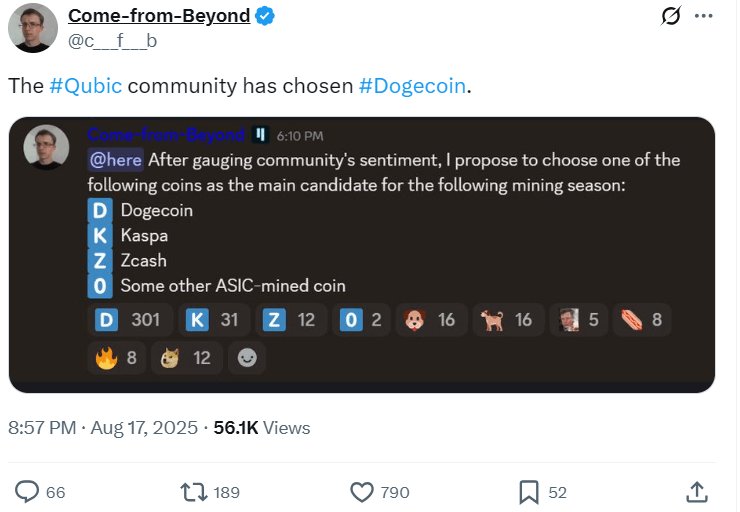Image resolution: width=740 pixels, height=512 pixels.
Task: Click the reply speech bubble icon
Action: pyautogui.click(x=27, y=492)
